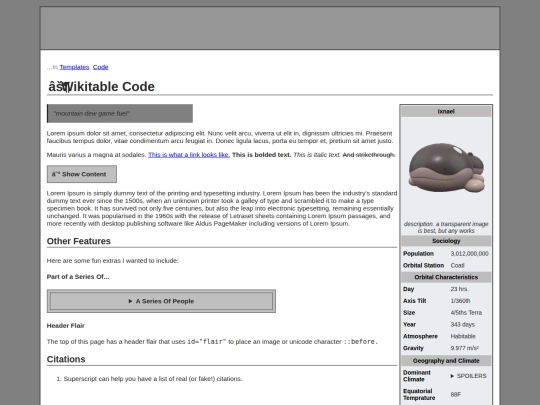The width and height of the screenshot is (540, 405).
Task: Click the Other Features heading
Action: click(79, 241)
